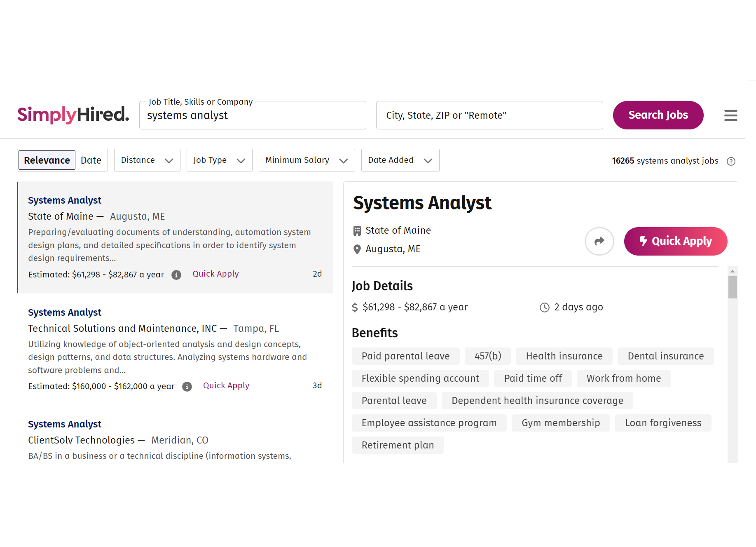The height and width of the screenshot is (547, 756).
Task: Open Technical Solutions and Maintenance Systems Analyst title
Action: click(65, 312)
